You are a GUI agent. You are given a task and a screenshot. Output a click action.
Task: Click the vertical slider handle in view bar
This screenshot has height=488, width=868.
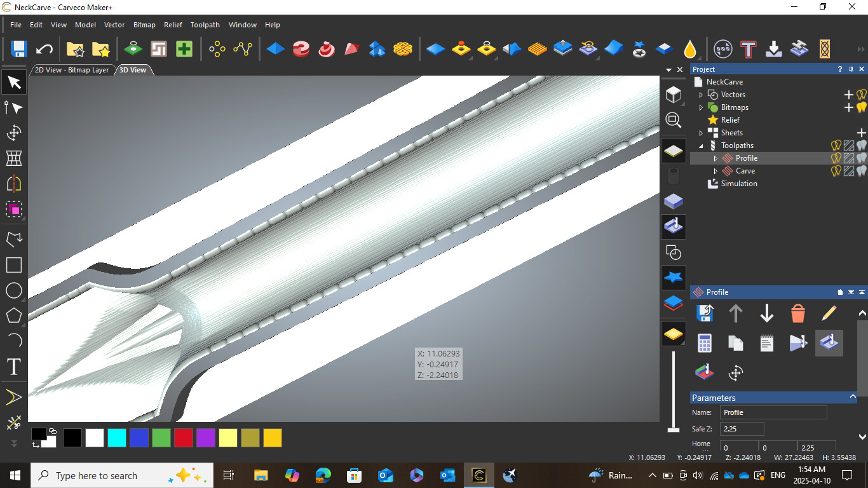[x=674, y=430]
